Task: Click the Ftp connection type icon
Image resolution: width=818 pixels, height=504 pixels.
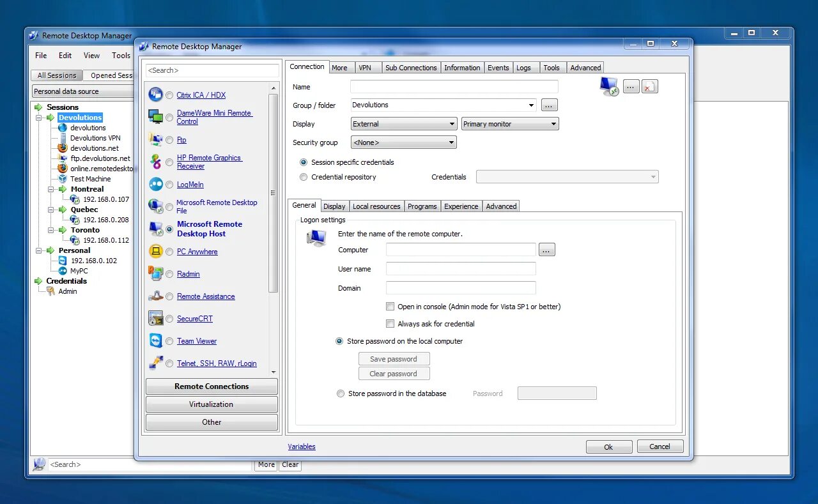Action: [155, 139]
